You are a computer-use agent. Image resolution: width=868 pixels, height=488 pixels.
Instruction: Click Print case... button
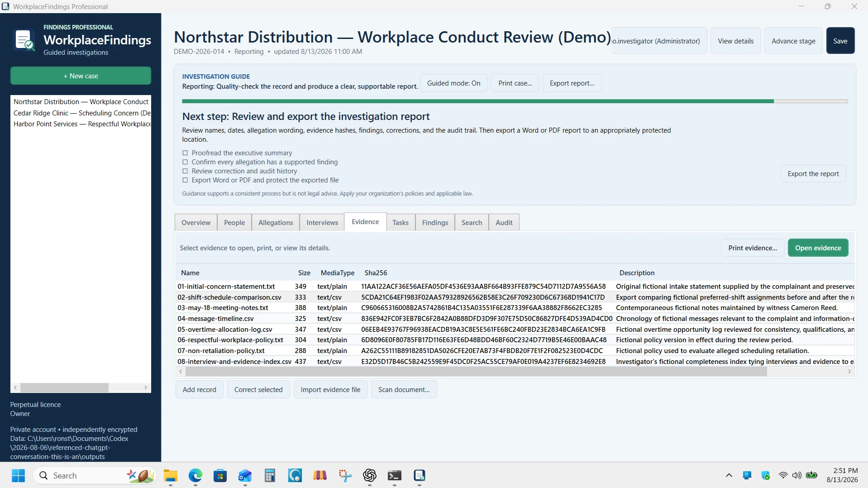[515, 83]
